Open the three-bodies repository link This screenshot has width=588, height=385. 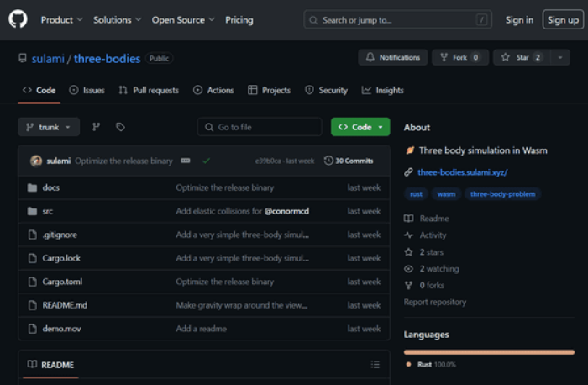point(107,59)
